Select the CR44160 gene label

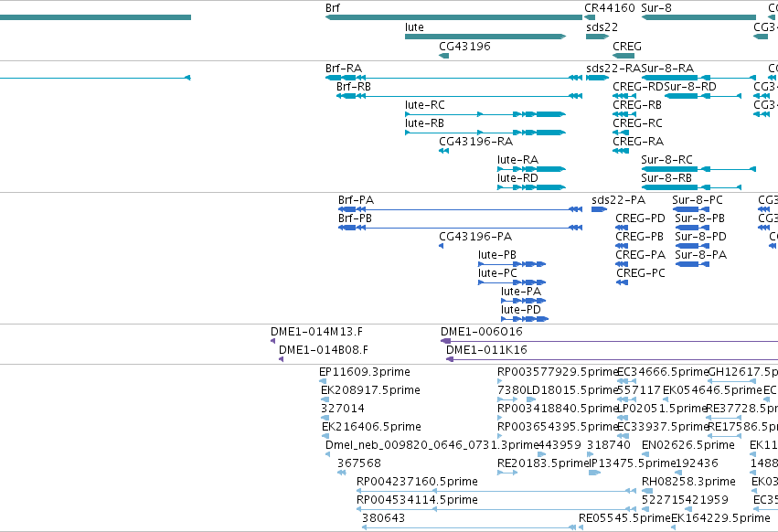609,8
